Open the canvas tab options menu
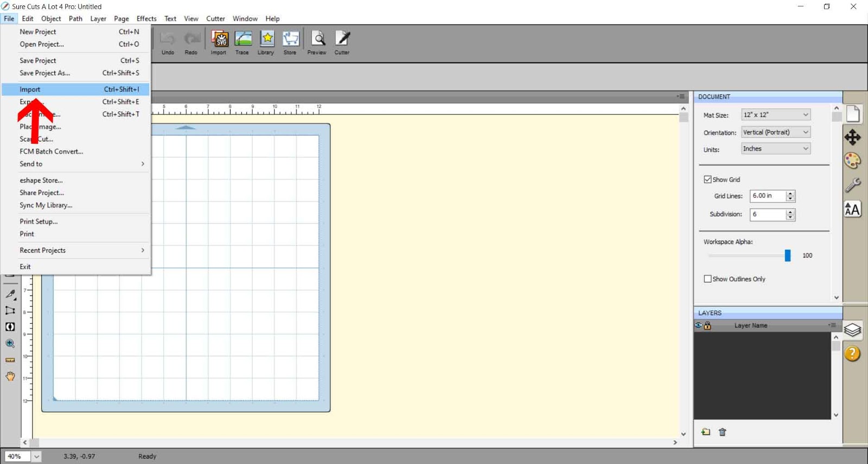The image size is (868, 464). (x=680, y=96)
